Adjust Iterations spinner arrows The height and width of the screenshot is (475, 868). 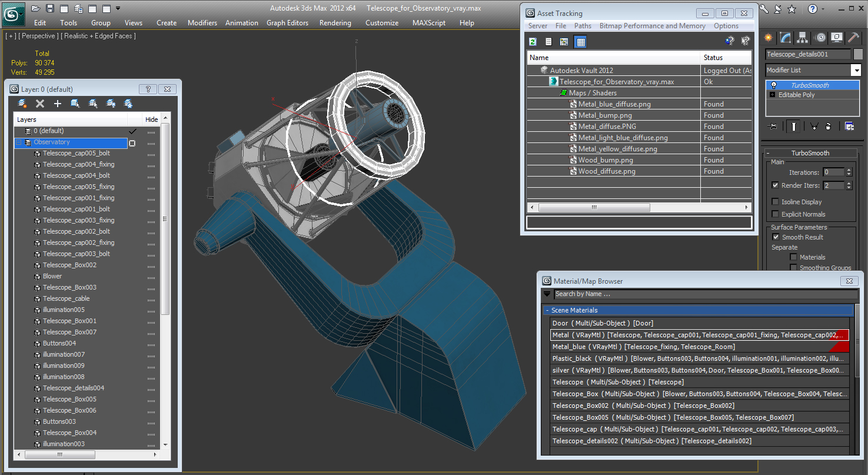point(849,172)
